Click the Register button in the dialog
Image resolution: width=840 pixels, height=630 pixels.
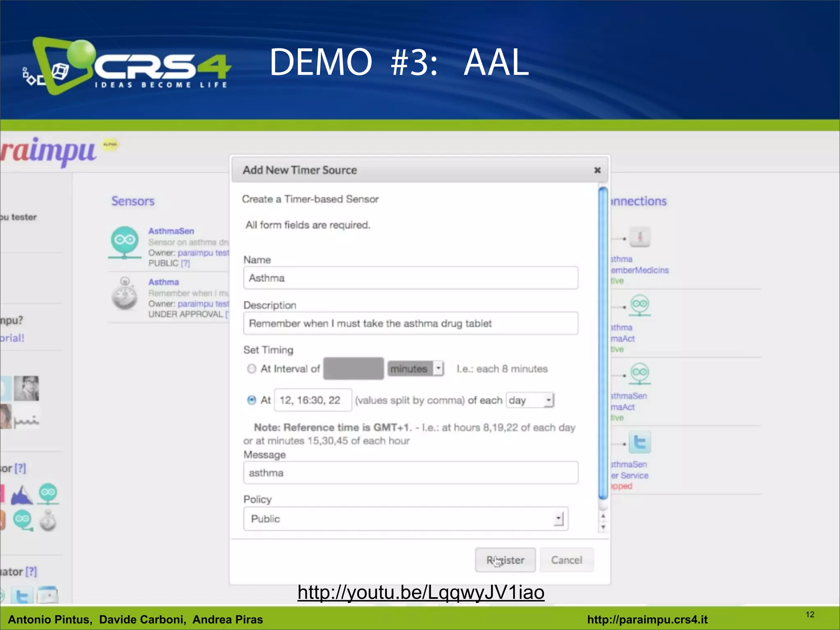[505, 560]
